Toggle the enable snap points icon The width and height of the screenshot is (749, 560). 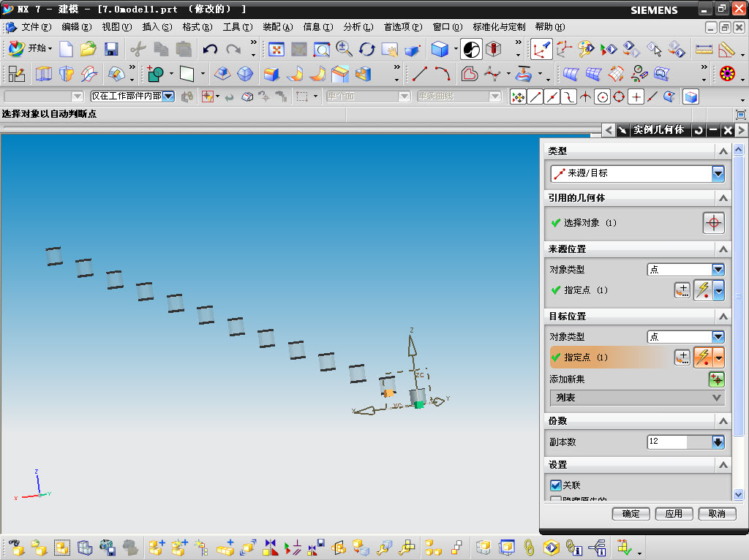tap(518, 97)
